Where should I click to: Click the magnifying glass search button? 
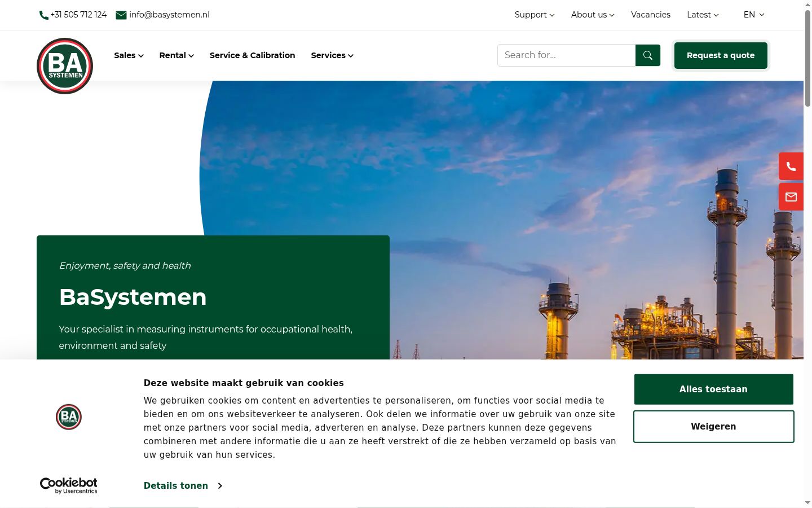tap(648, 55)
